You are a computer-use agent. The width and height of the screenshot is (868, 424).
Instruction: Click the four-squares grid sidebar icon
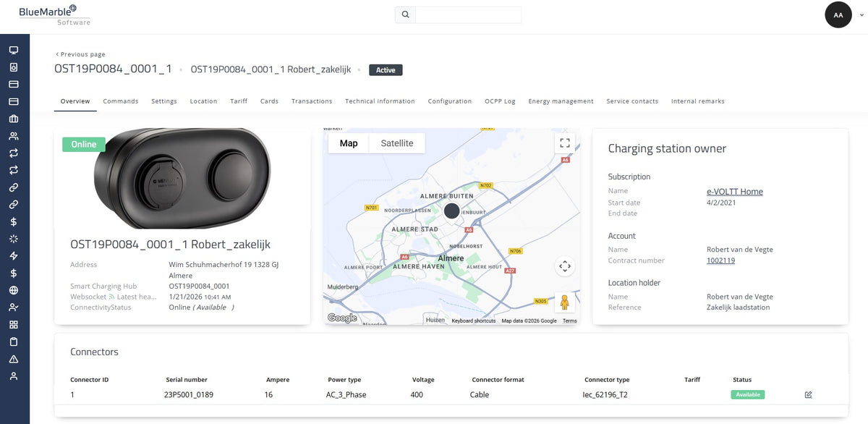click(13, 325)
